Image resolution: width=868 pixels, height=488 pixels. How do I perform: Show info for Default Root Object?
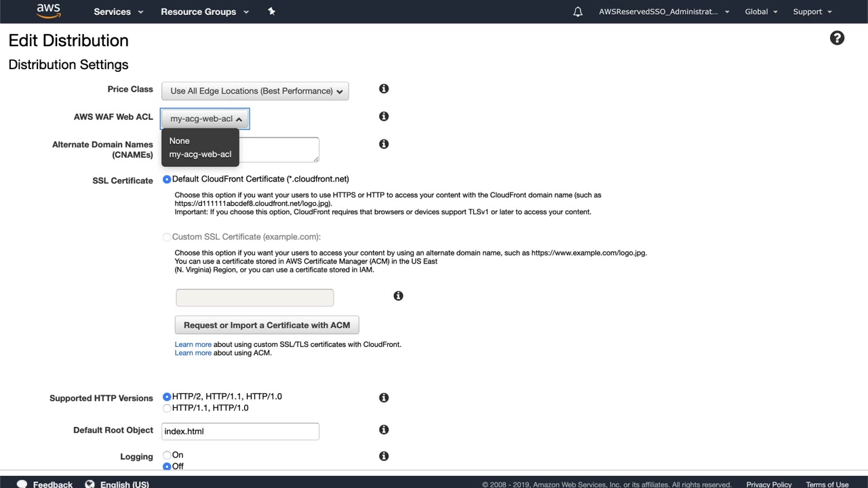384,430
